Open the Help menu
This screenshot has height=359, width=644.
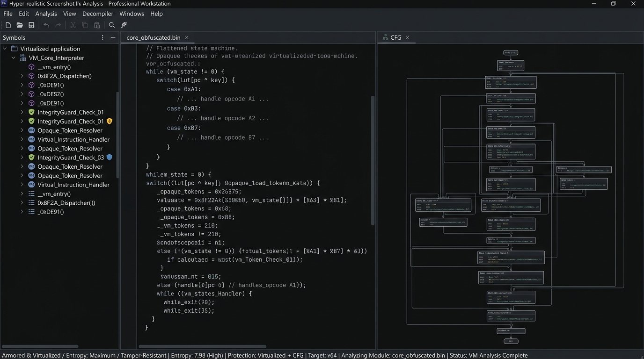[156, 14]
